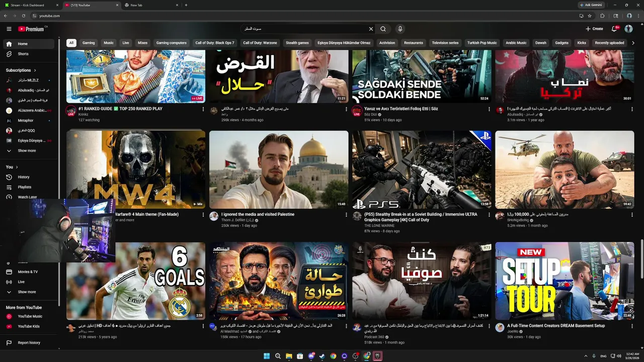Open the account avatar menu
644x362 pixels.
628,29
